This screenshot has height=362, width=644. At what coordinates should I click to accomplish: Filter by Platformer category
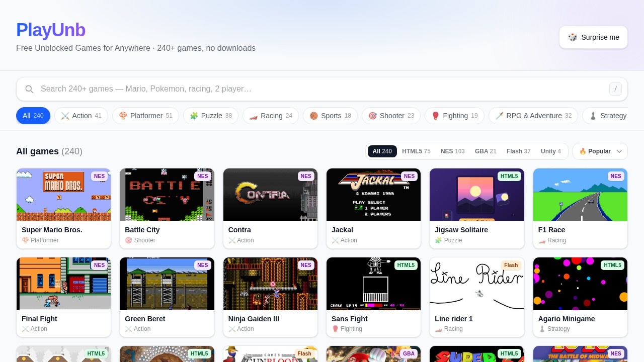(x=145, y=116)
